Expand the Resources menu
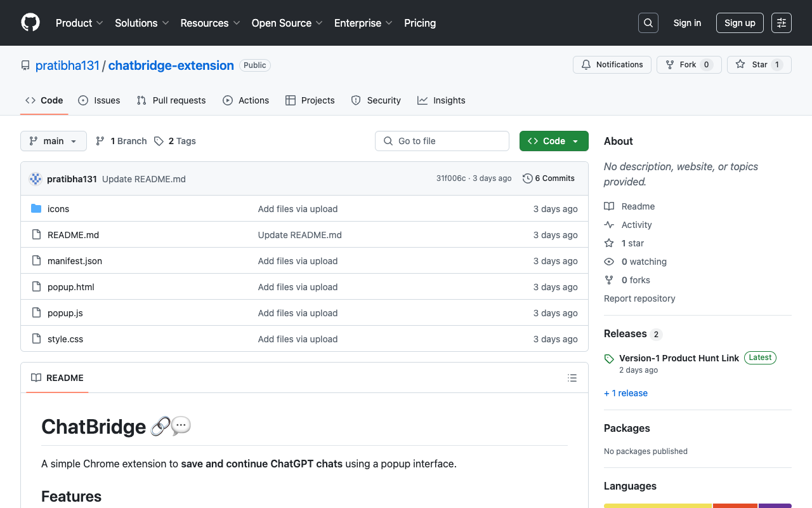 pyautogui.click(x=210, y=23)
